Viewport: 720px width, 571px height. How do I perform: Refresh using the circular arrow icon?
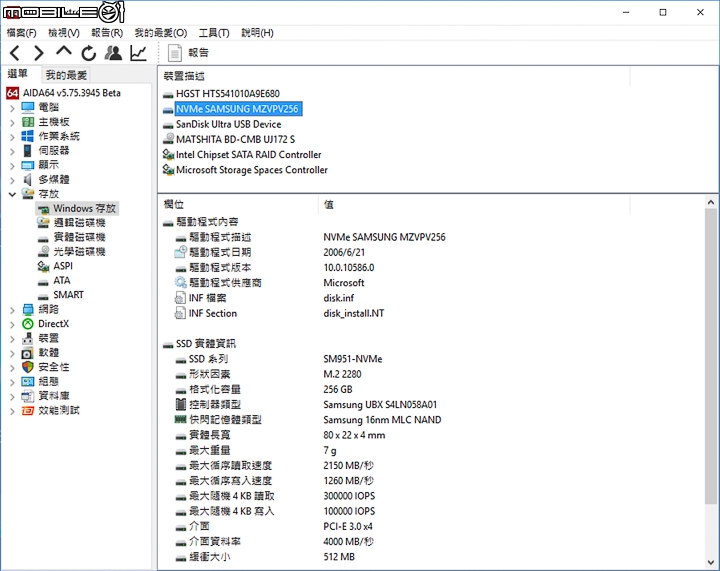click(89, 53)
